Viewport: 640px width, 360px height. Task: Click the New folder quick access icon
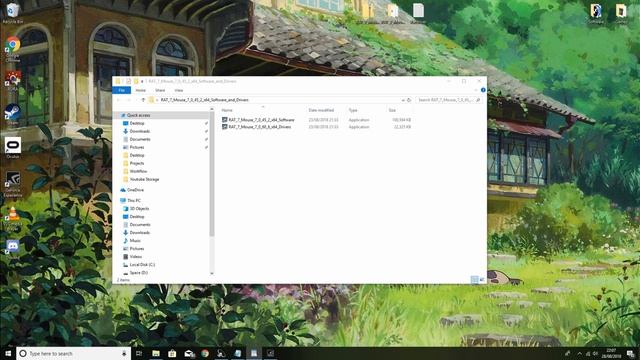[x=136, y=81]
